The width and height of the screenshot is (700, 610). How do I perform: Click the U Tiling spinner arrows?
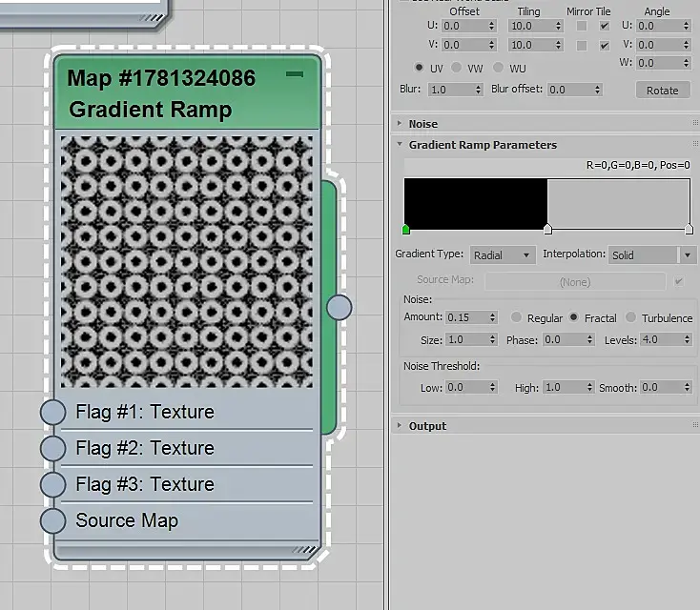(x=559, y=26)
